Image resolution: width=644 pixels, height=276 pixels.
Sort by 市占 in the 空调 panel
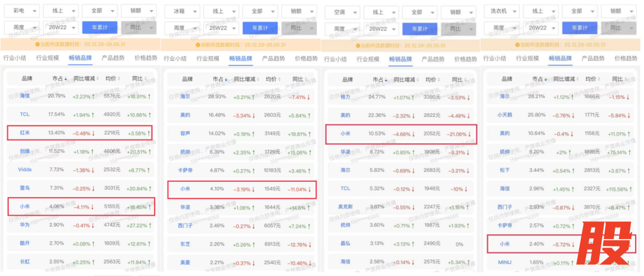380,79
